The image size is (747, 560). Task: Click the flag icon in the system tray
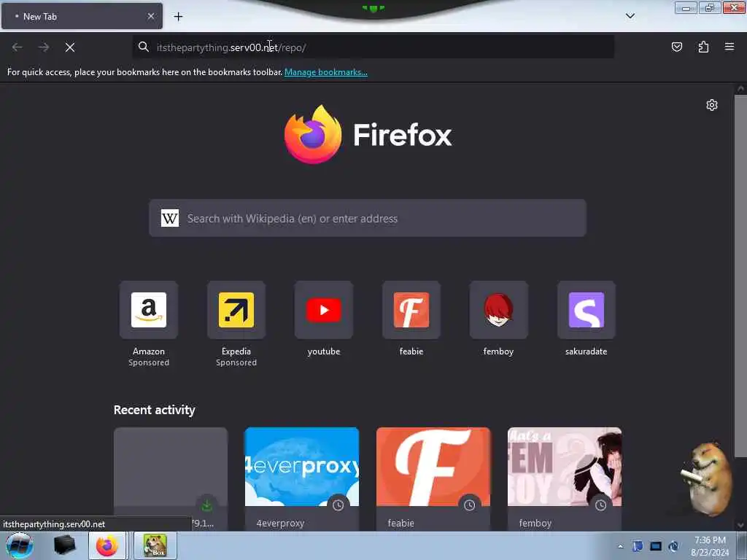pyautogui.click(x=638, y=546)
